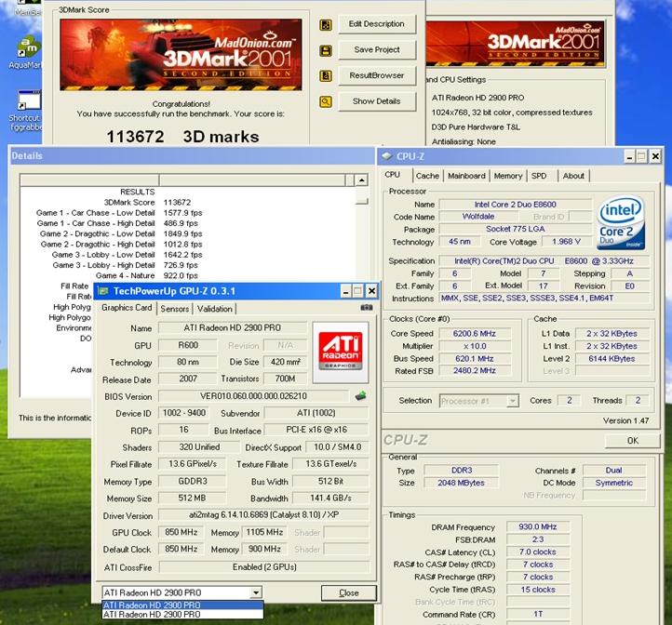Click the Core Speed value 6200.6 MHz
The height and width of the screenshot is (625, 672).
click(x=475, y=333)
